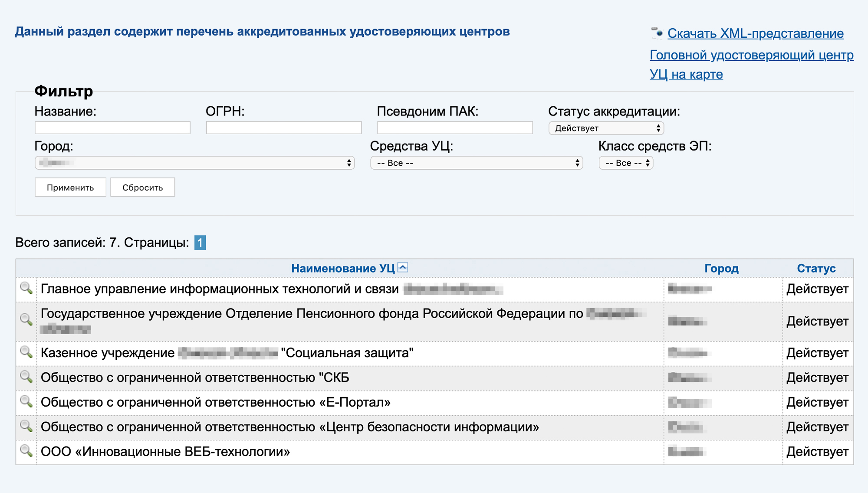This screenshot has width=868, height=493.
Task: Click magnifier icon beside «Е-Портал» row
Action: pos(26,401)
